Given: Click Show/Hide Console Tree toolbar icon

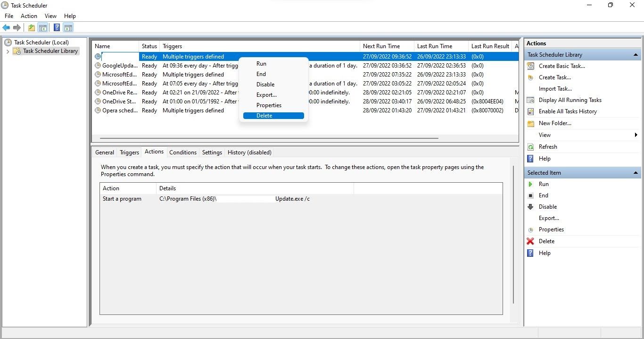Looking at the screenshot, I should coord(43,28).
